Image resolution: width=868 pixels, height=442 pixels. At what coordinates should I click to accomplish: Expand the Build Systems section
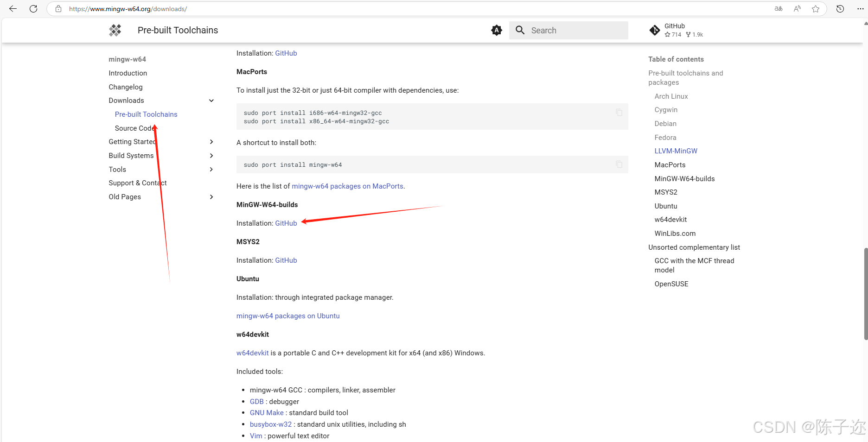(211, 156)
